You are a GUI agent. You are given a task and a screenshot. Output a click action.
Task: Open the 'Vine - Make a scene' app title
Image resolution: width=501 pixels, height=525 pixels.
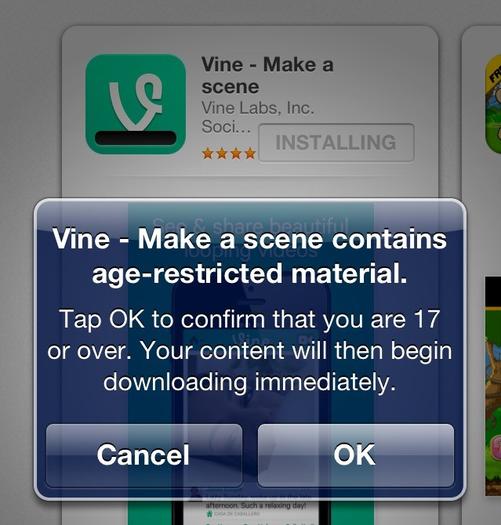(x=267, y=75)
